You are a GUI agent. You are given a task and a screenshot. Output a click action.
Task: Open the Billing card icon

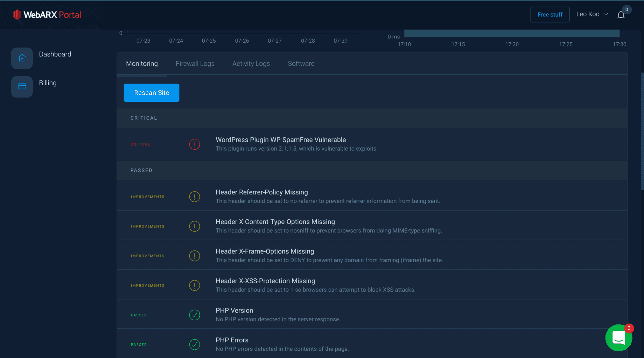point(22,87)
